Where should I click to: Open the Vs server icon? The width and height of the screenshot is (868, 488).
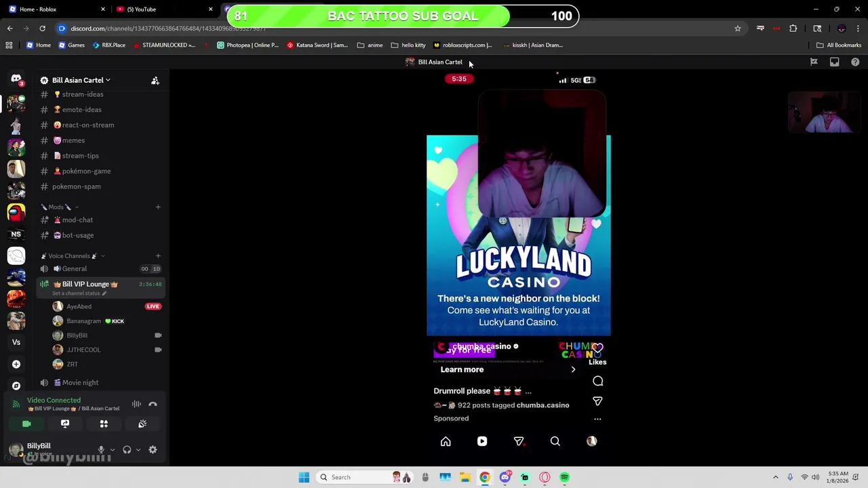(x=16, y=342)
